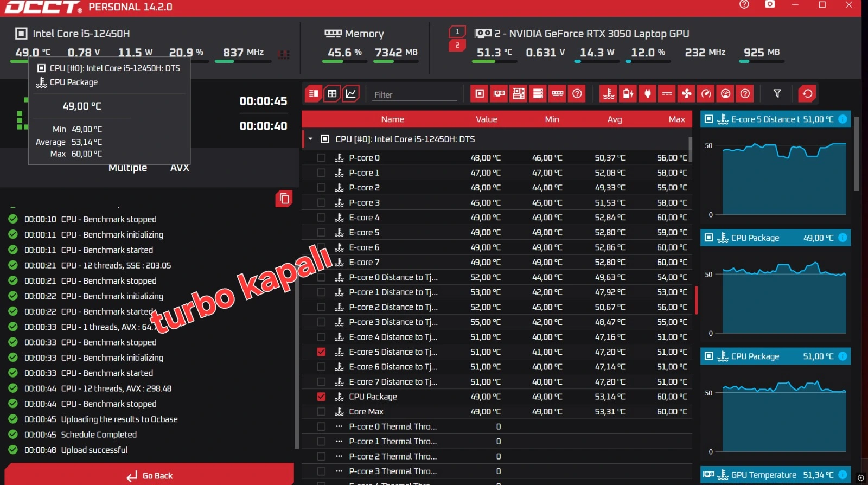Screen dimensions: 868x485
Task: Filter by temperature sensor type
Action: pyautogui.click(x=609, y=94)
